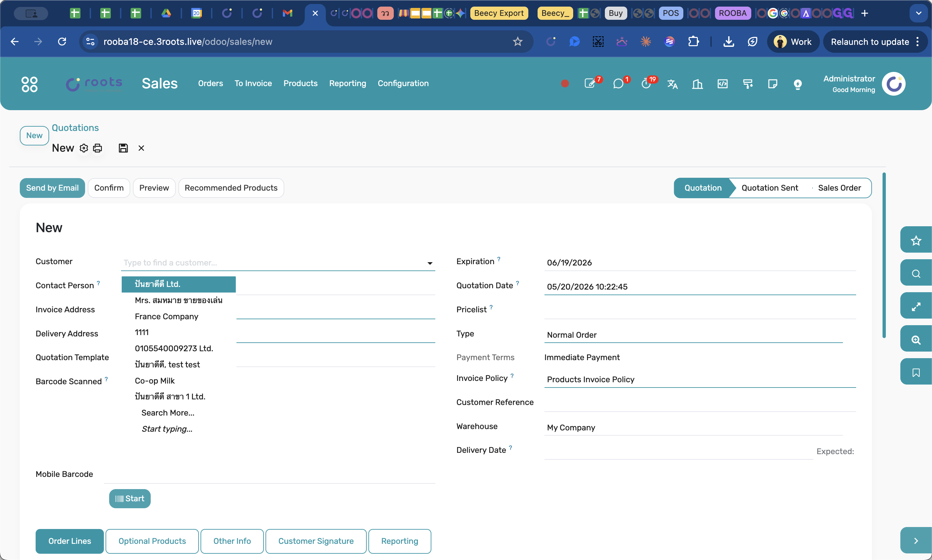Open the sticky note icon
This screenshot has width=932, height=560.
click(x=772, y=84)
